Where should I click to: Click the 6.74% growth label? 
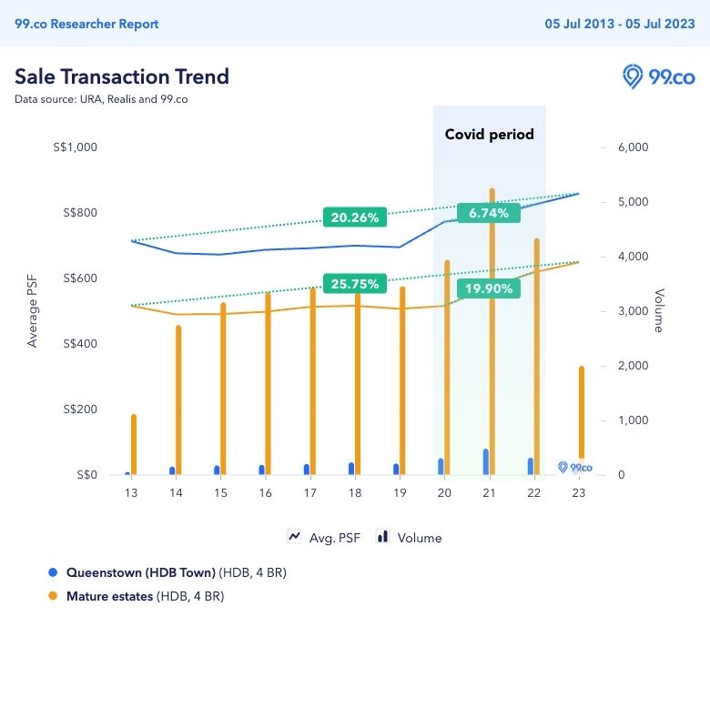coord(489,213)
